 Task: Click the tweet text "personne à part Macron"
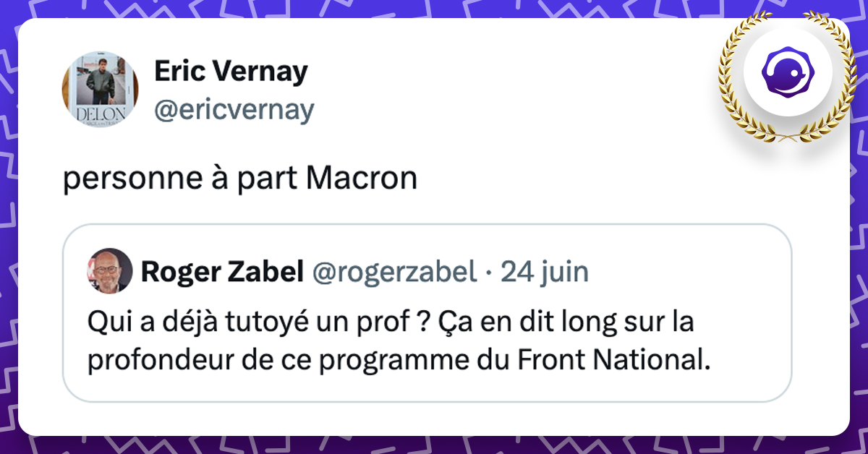click(x=240, y=179)
